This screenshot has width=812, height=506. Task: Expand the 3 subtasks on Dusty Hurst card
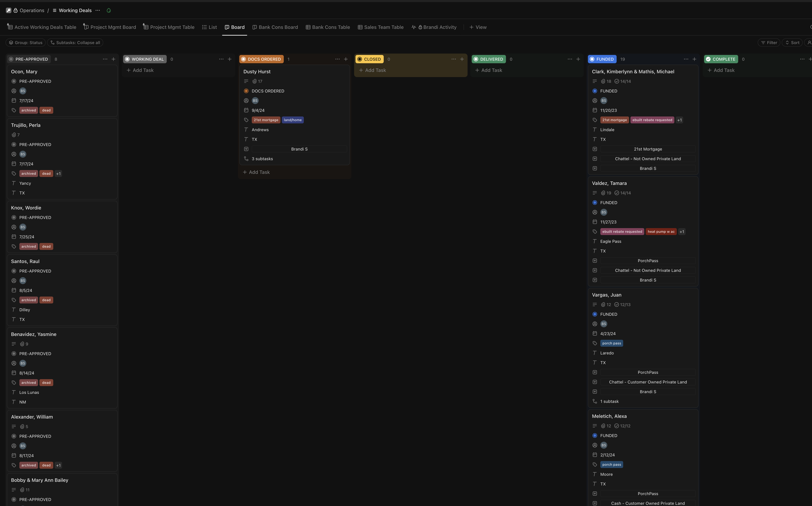pos(262,159)
